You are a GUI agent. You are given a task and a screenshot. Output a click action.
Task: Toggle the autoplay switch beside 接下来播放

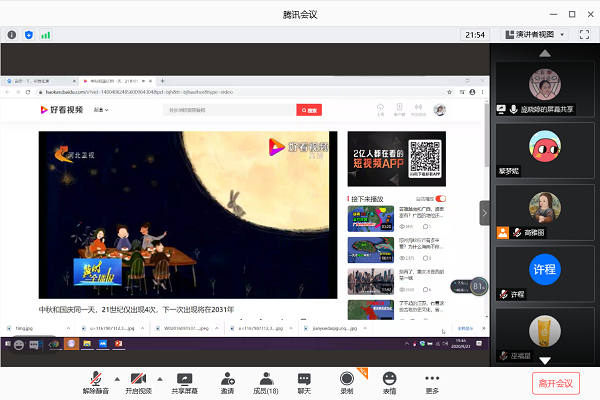point(441,199)
